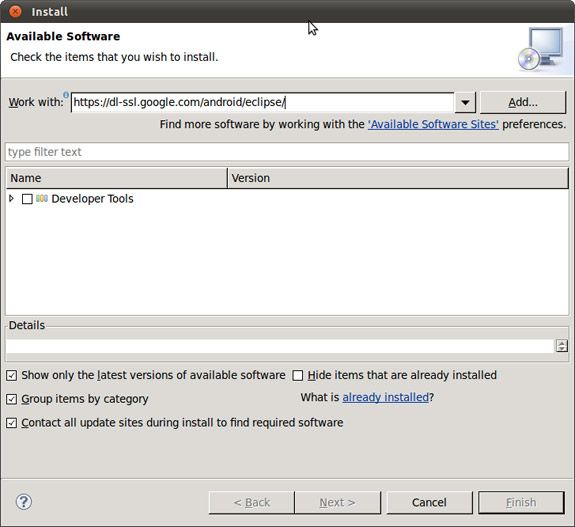This screenshot has width=575, height=527.
Task: Click the type filter text field
Action: point(287,152)
